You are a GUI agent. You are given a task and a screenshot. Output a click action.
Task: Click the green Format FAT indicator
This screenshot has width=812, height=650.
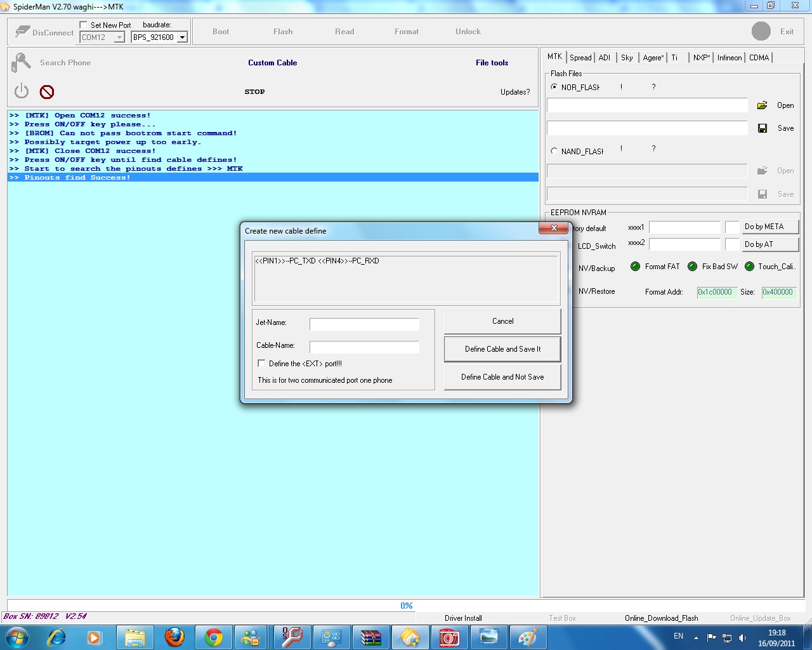click(x=635, y=267)
